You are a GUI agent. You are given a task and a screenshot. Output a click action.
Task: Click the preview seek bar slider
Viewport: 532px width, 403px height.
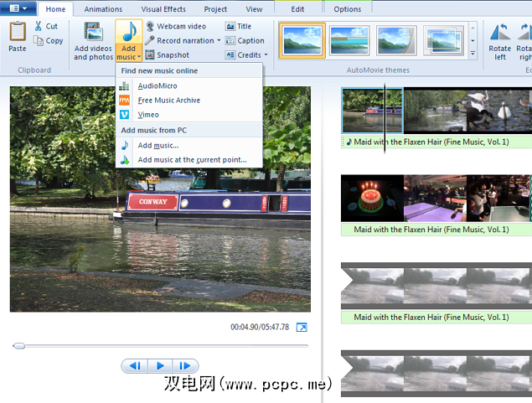click(19, 345)
